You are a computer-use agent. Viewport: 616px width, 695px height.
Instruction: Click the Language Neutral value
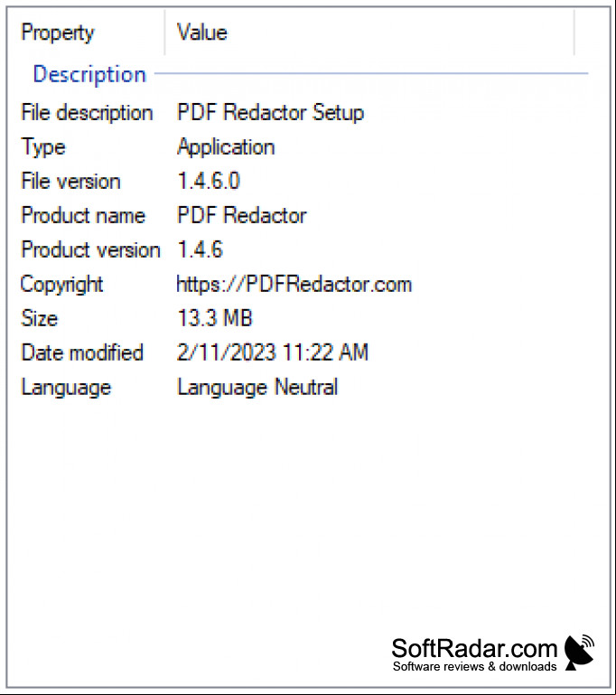point(257,388)
